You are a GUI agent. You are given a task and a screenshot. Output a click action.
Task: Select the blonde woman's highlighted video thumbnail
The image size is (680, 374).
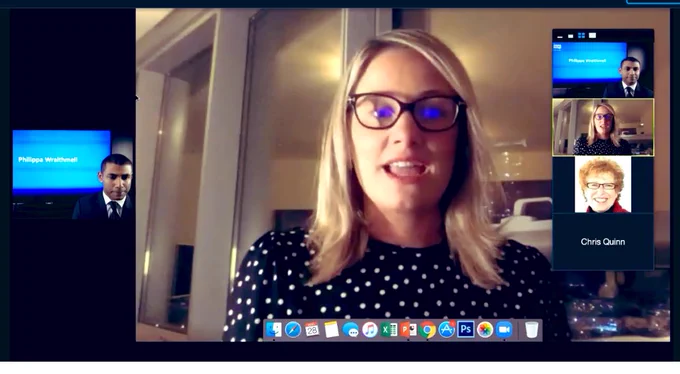tap(603, 127)
